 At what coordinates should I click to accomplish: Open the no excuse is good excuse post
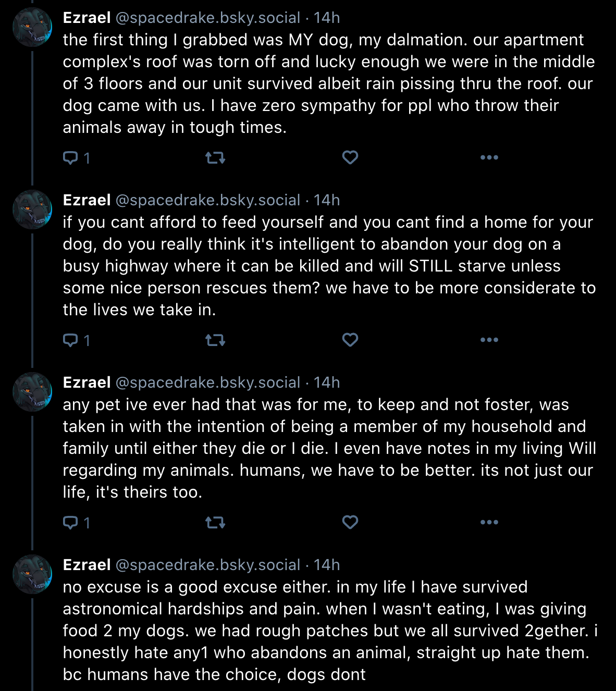pyautogui.click(x=330, y=631)
